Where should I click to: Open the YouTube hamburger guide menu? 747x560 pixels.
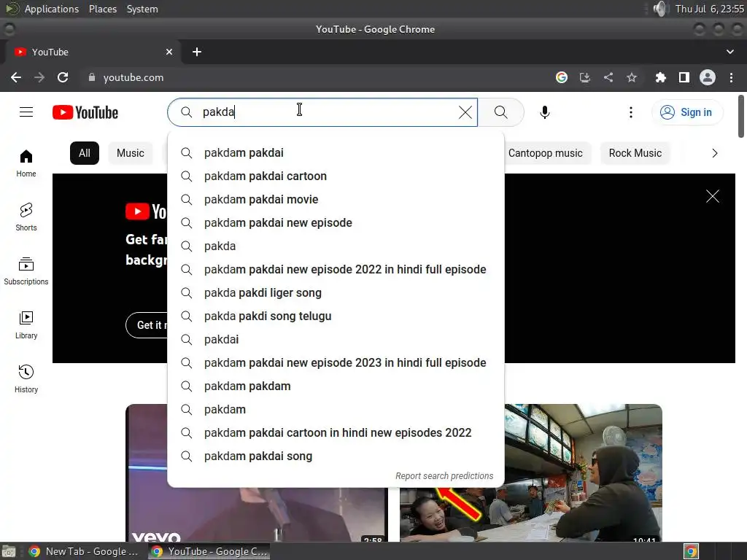click(26, 112)
